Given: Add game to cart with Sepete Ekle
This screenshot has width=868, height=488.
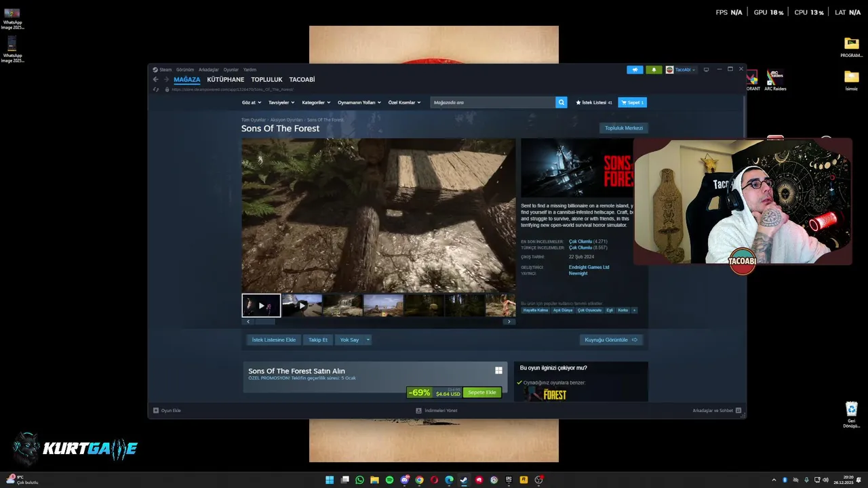Looking at the screenshot, I should click(482, 392).
